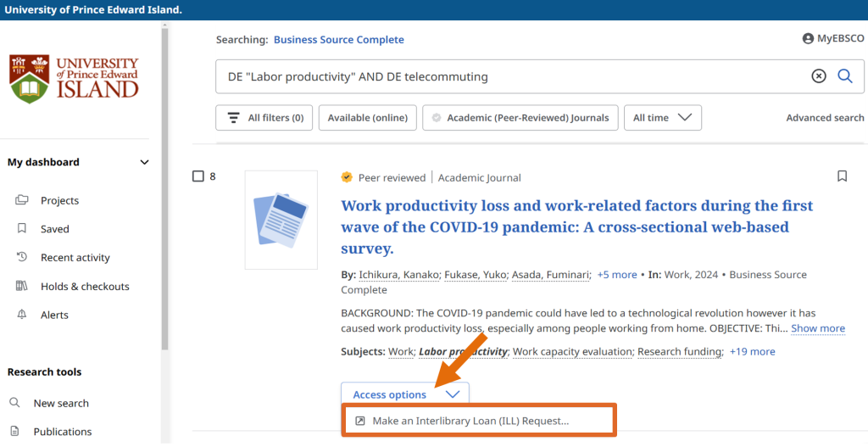Viewport: 868px width, 447px height.
Task: Click the sidebar vertical scrollbar
Action: click(164, 188)
